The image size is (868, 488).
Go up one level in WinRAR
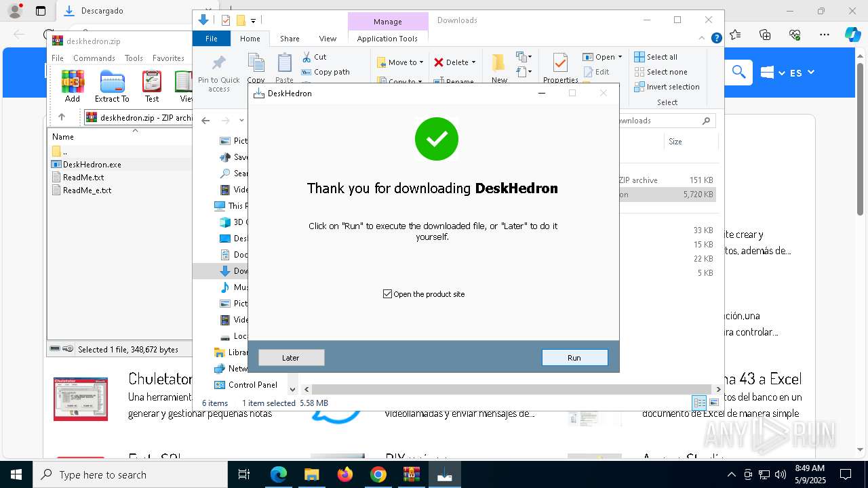pyautogui.click(x=62, y=117)
